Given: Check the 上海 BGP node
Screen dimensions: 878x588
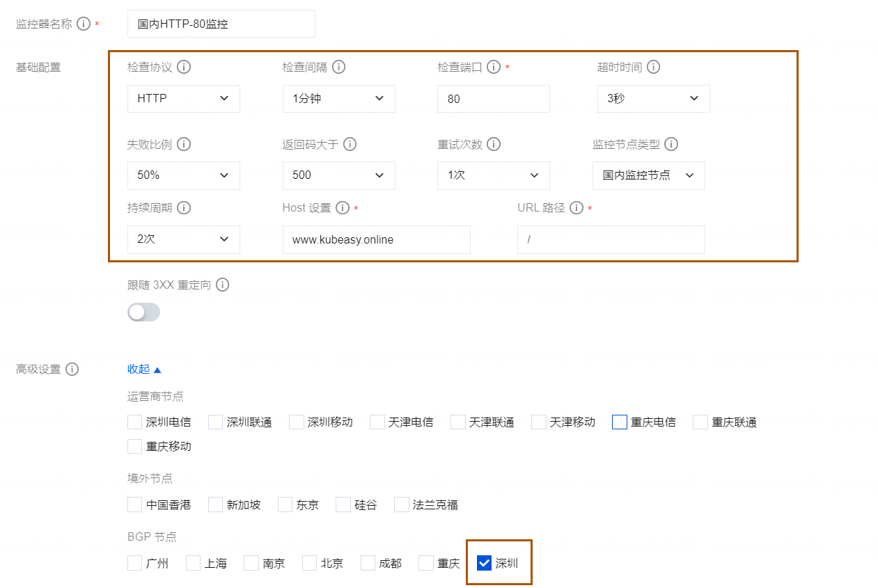Looking at the screenshot, I should [x=194, y=563].
